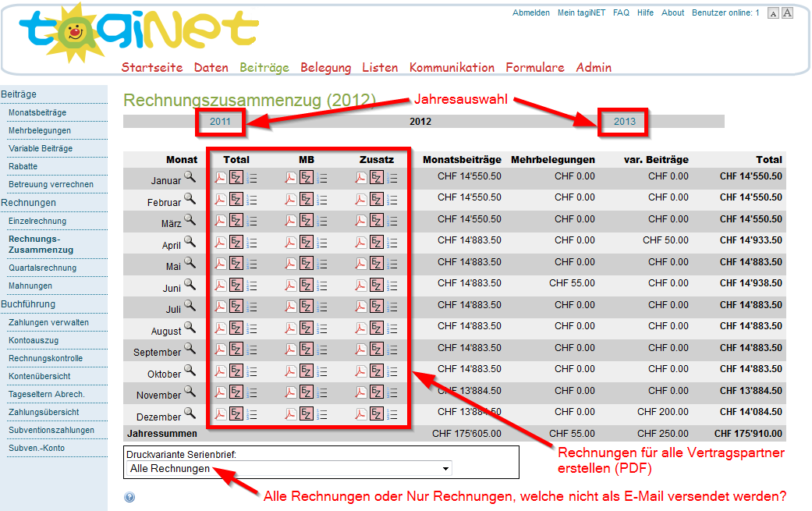Click the larger font size 'A' icon
This screenshot has width=812, height=511.
pyautogui.click(x=787, y=13)
